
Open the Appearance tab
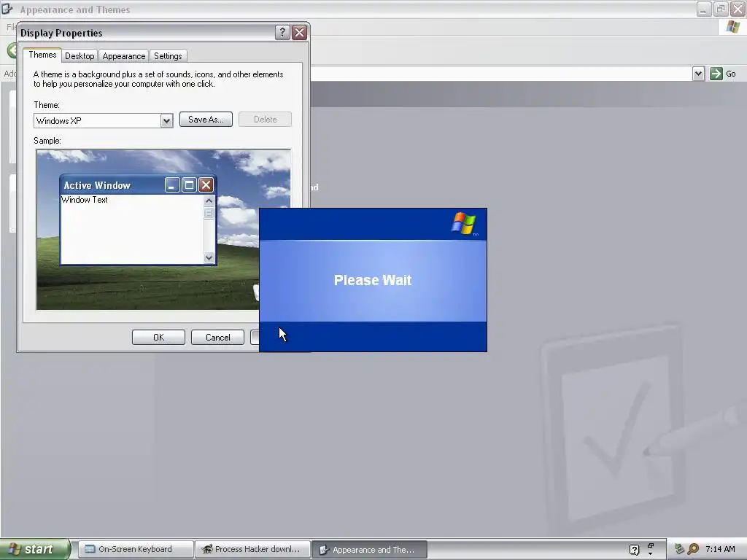(124, 55)
